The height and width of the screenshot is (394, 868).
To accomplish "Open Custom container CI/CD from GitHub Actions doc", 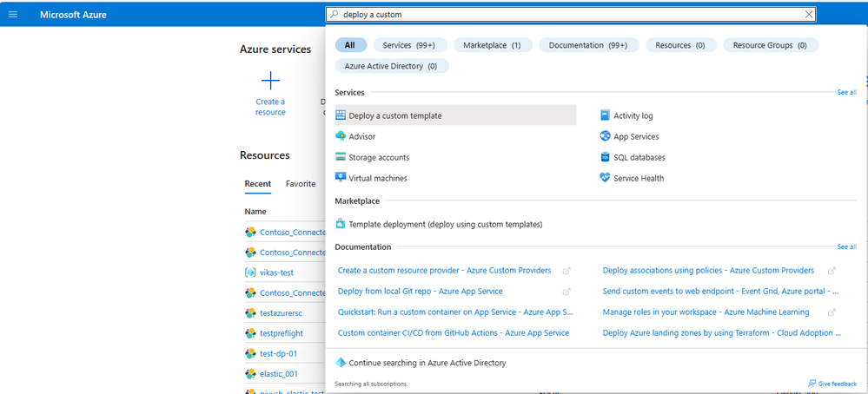I will (454, 332).
